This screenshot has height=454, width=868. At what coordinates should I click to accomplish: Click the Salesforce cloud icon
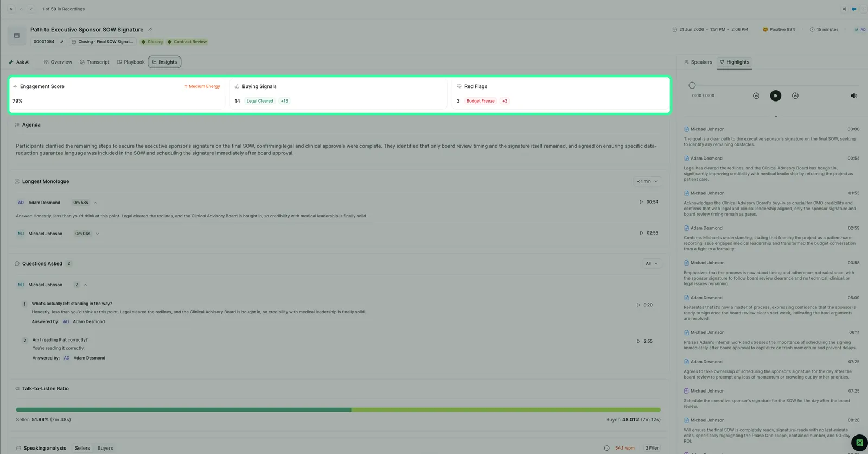click(854, 9)
